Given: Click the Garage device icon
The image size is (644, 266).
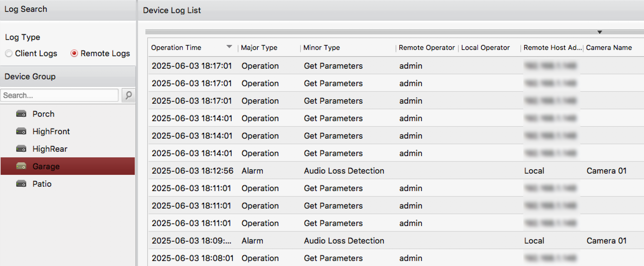Looking at the screenshot, I should point(21,166).
